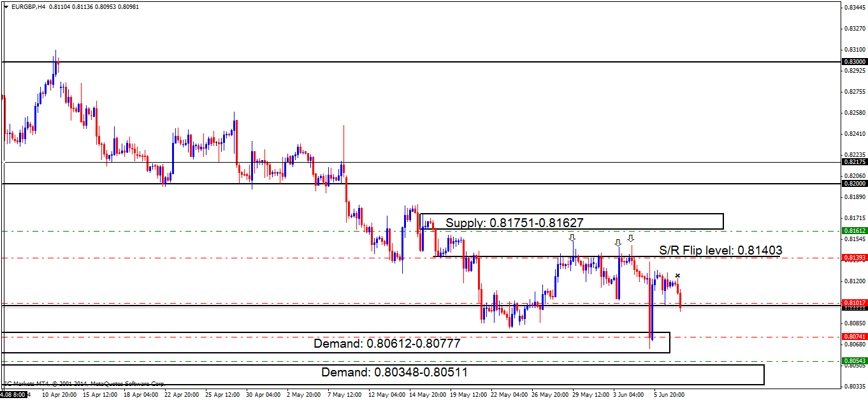868x400 pixels.
Task: Click the 0.82235 price axis value
Action: coord(855,155)
